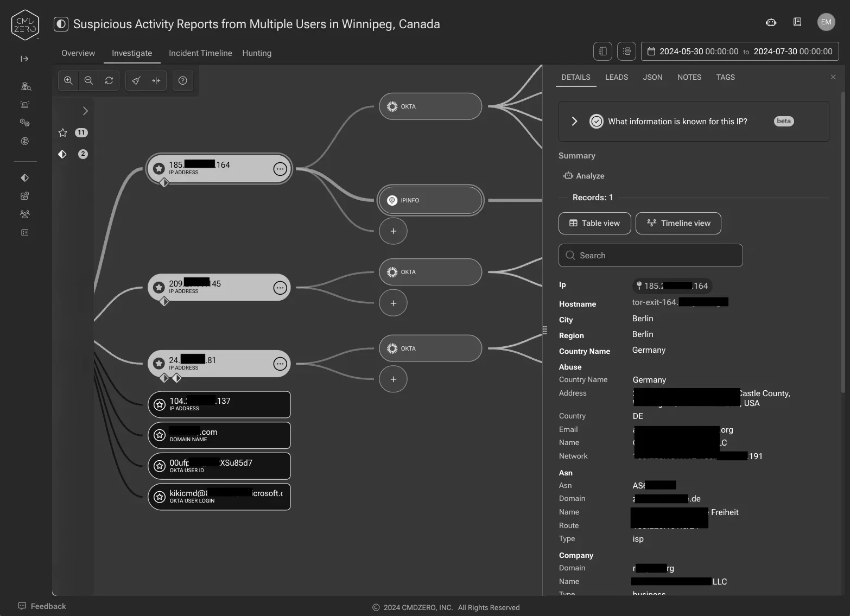Click the CMD Zero logo
This screenshot has height=616, width=850.
[25, 24]
